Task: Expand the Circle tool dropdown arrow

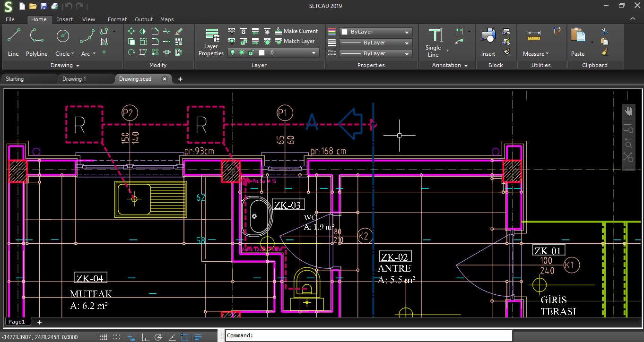Action: pyautogui.click(x=72, y=54)
